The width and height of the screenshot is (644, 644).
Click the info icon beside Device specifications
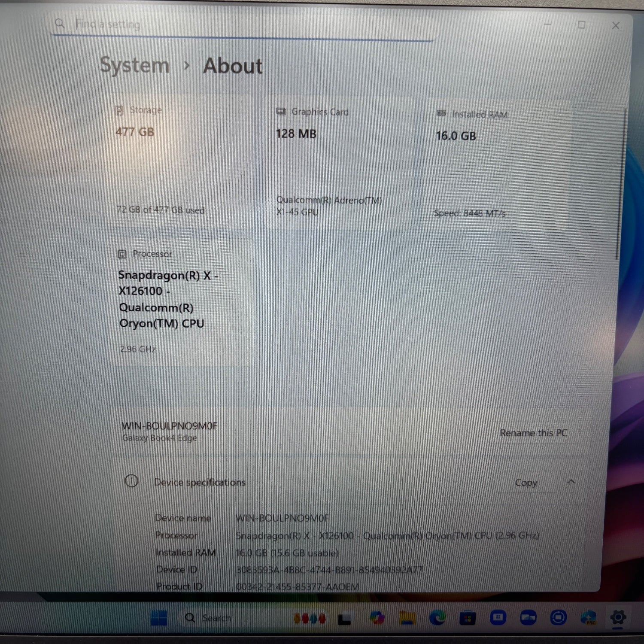[131, 481]
